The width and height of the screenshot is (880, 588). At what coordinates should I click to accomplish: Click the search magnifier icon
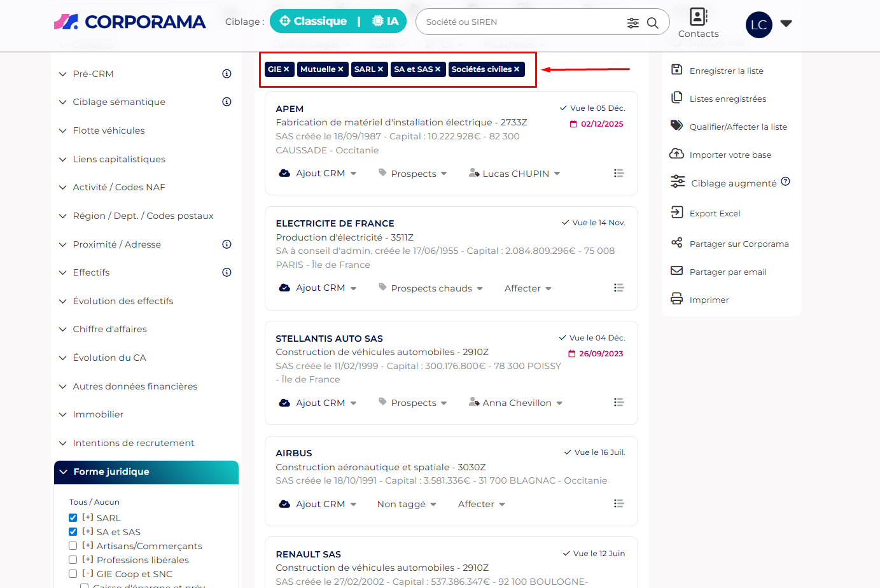652,23
